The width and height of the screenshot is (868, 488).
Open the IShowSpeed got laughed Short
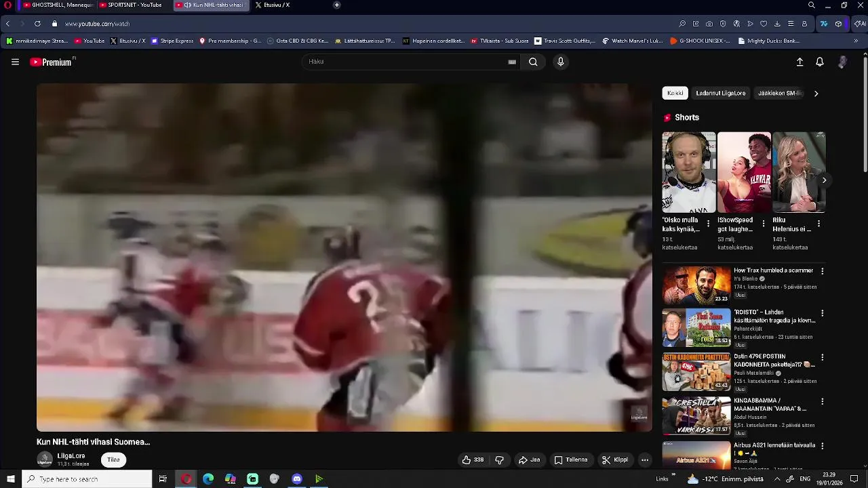click(744, 172)
